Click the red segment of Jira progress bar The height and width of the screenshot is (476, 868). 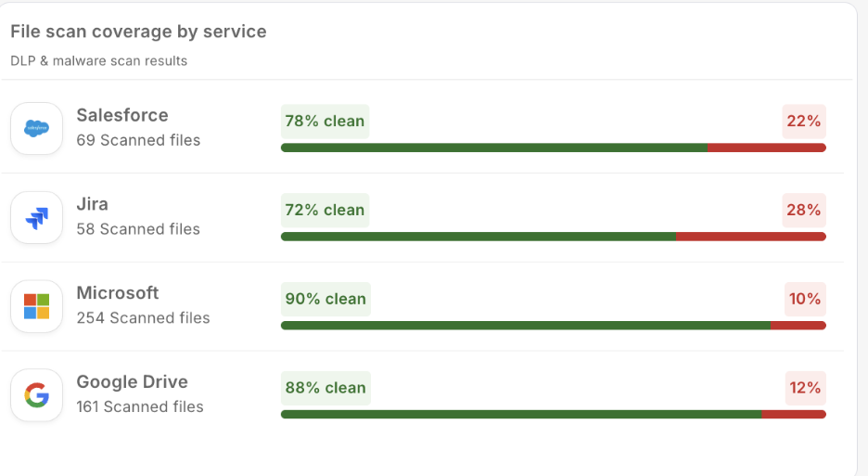coord(751,237)
